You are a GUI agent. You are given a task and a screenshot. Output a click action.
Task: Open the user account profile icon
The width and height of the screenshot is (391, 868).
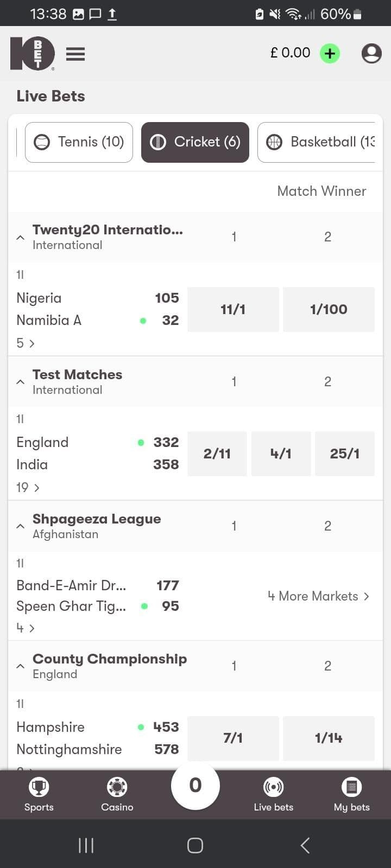[x=371, y=54]
